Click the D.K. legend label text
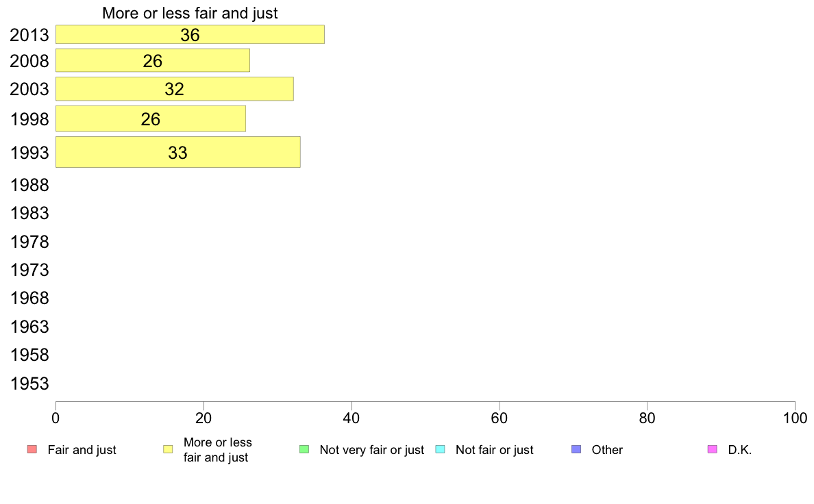The image size is (814, 504). click(740, 450)
